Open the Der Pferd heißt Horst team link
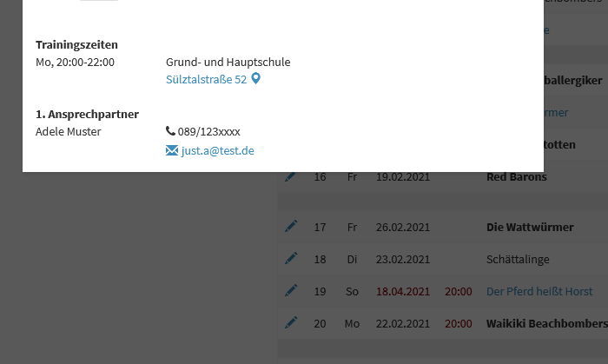This screenshot has width=608, height=364. tap(539, 291)
